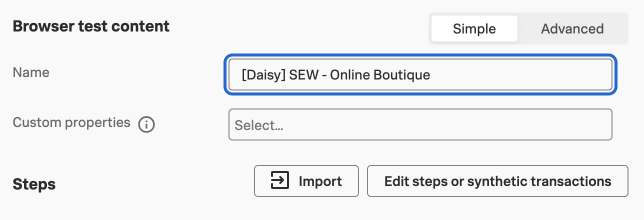Switch to the Advanced mode

[x=572, y=29]
